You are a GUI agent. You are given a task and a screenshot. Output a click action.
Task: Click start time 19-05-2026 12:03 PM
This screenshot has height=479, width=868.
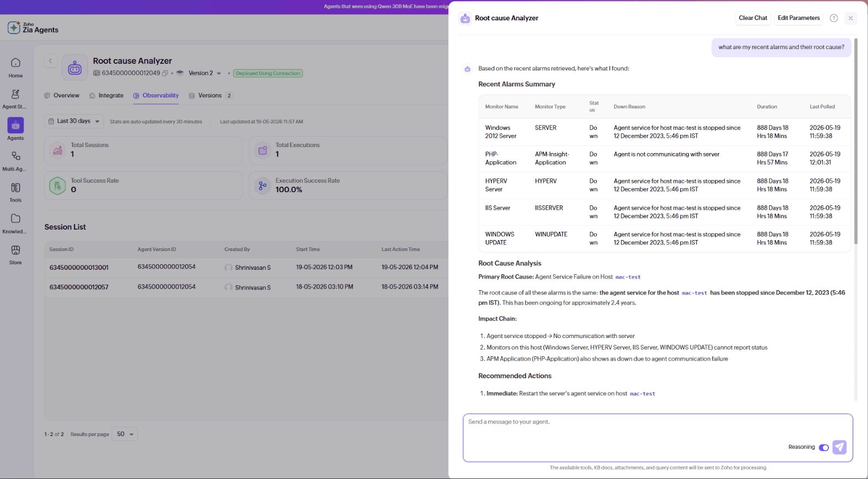(x=325, y=268)
